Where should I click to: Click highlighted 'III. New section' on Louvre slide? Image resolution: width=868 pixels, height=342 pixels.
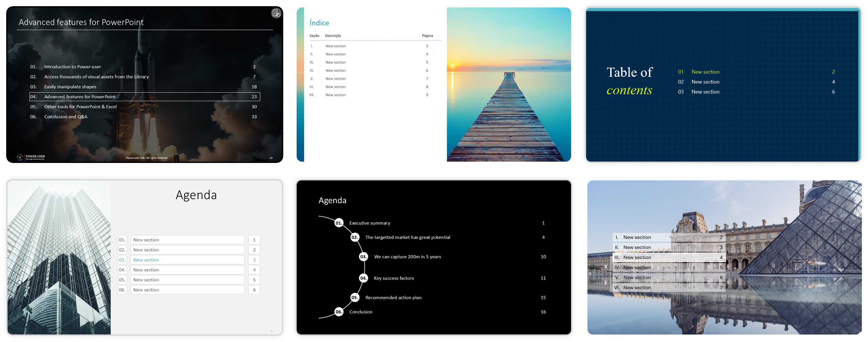(669, 257)
